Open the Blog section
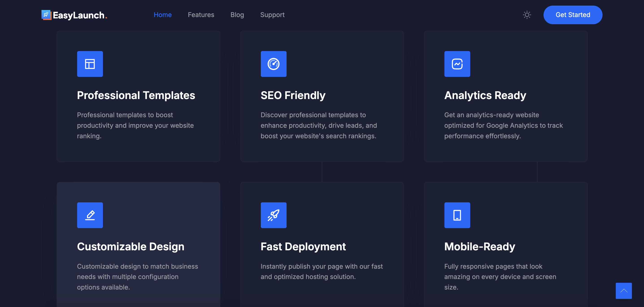 pos(237,15)
